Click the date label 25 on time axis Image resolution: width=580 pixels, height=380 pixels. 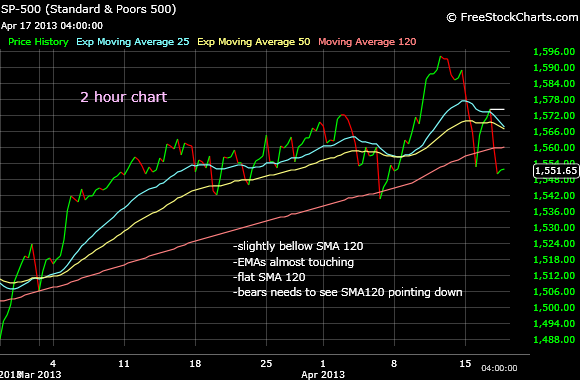(x=266, y=363)
